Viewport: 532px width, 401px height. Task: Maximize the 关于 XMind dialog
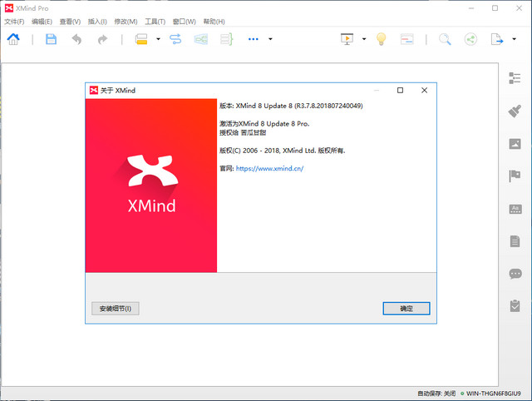401,91
